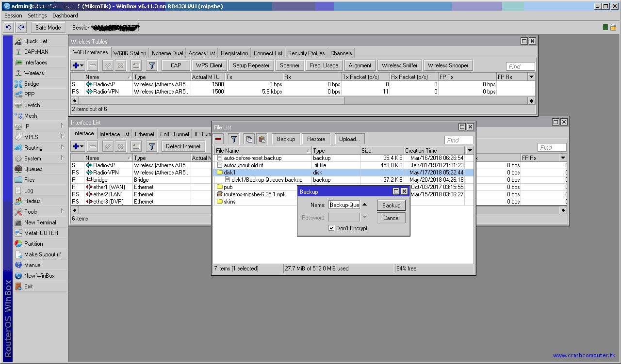Select routeros-mipsbe-6.35.1.npk file row
This screenshot has width=621, height=364.
(x=343, y=194)
